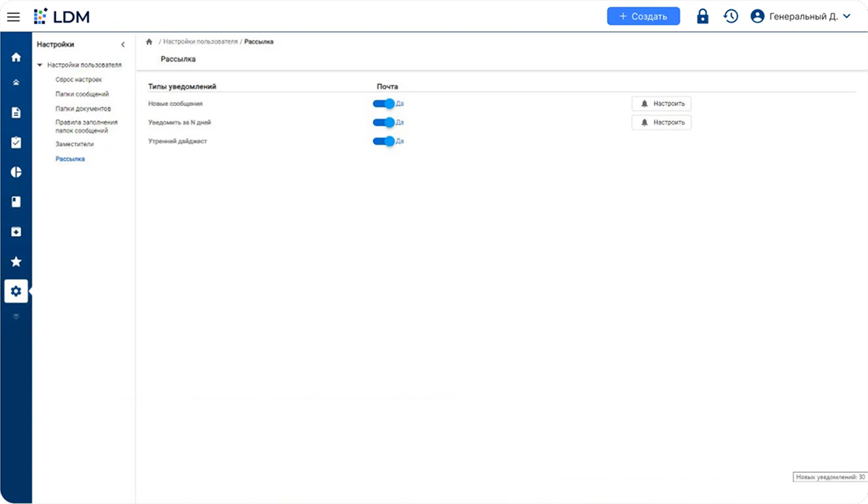This screenshot has height=504, width=868.
Task: Toggle mail for Новые сообщения
Action: [x=384, y=104]
